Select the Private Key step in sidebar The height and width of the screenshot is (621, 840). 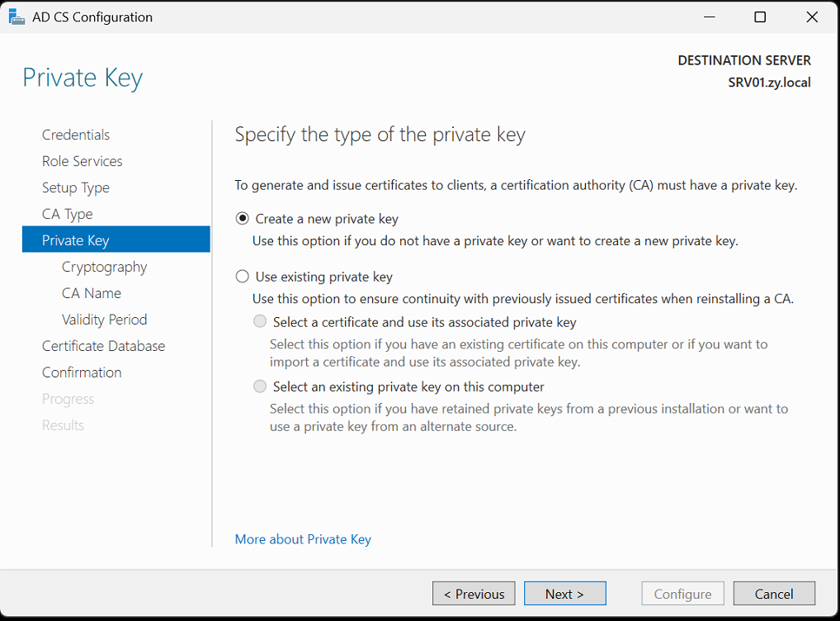pyautogui.click(x=116, y=239)
